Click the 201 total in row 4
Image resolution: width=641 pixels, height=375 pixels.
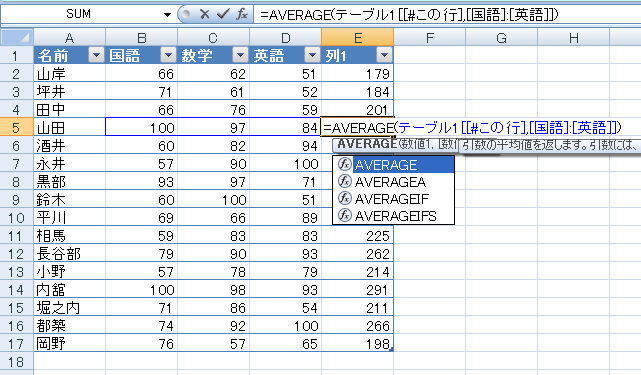pos(357,109)
